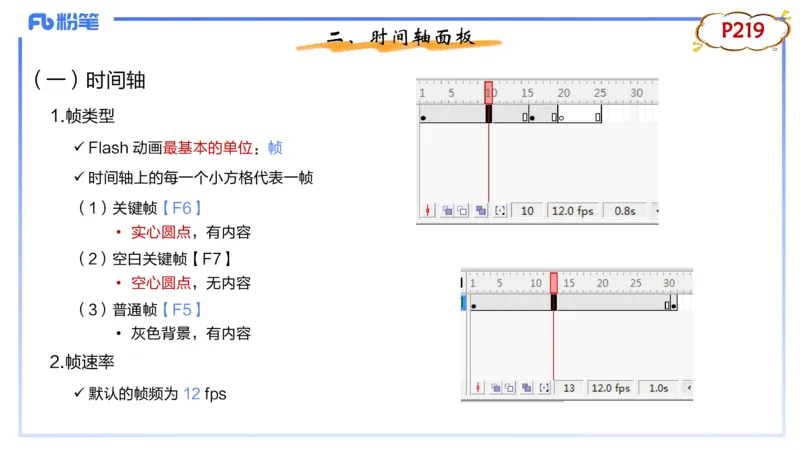
Task: Click red text 空心圆点
Action: 161,283
